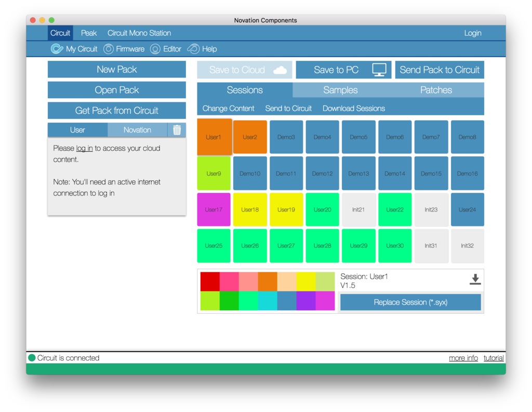Viewport: 532px width, 412px height.
Task: Click Send Pack to Circuit
Action: click(440, 70)
